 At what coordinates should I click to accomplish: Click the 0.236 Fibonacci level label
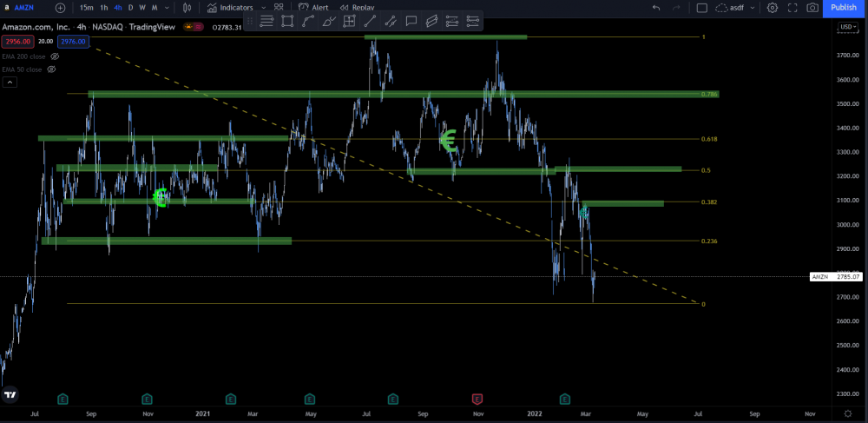(709, 241)
